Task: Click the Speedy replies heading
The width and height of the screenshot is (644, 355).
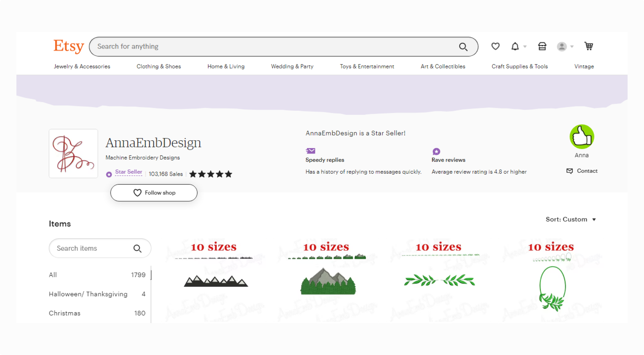Action: (325, 160)
